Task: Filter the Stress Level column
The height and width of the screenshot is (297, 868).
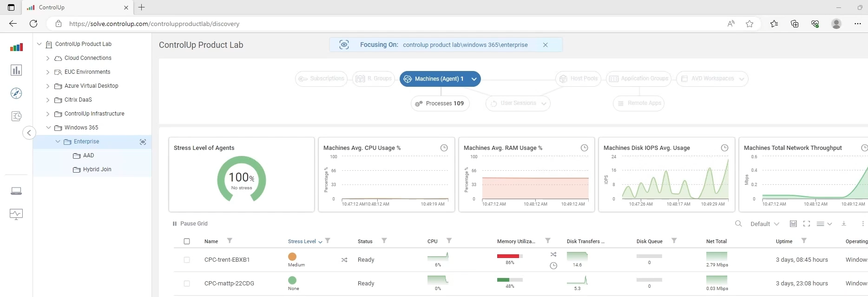Action: coord(328,241)
